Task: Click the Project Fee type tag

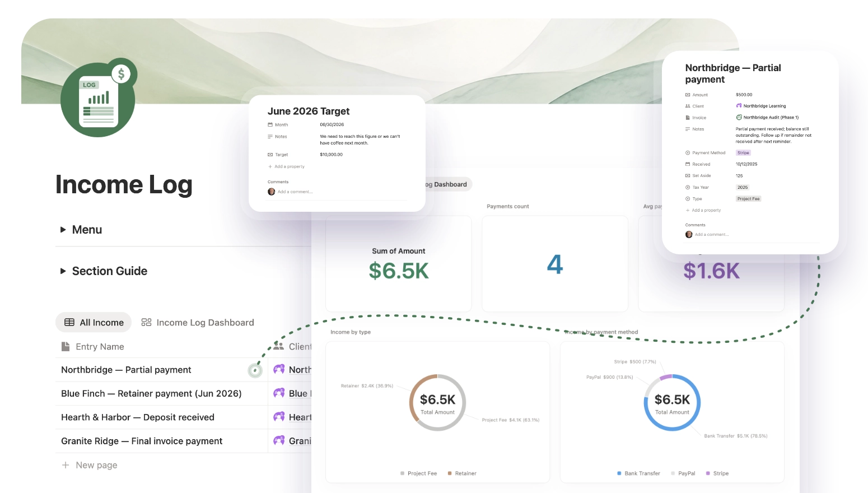Action: (x=748, y=199)
